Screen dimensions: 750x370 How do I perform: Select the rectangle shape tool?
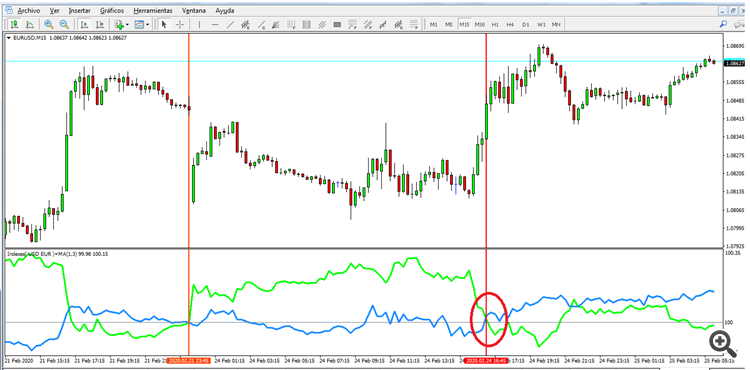tap(337, 24)
